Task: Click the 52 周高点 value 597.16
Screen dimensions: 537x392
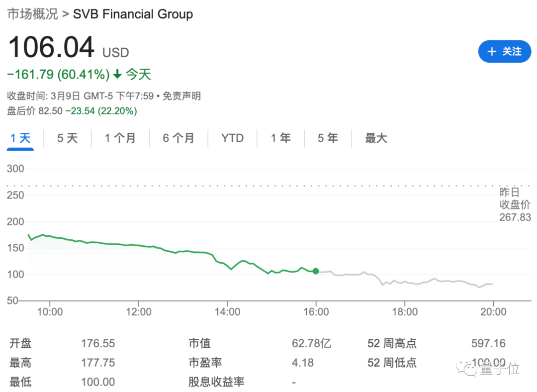Action: (x=488, y=343)
